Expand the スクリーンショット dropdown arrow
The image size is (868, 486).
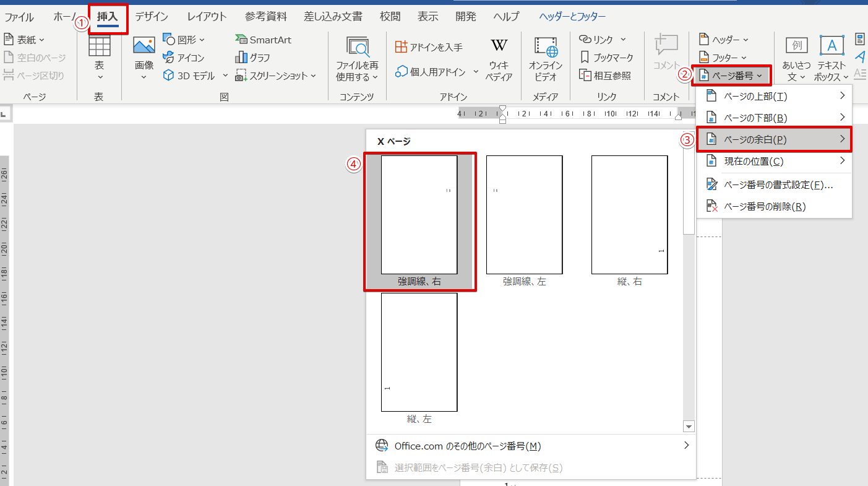click(x=314, y=76)
